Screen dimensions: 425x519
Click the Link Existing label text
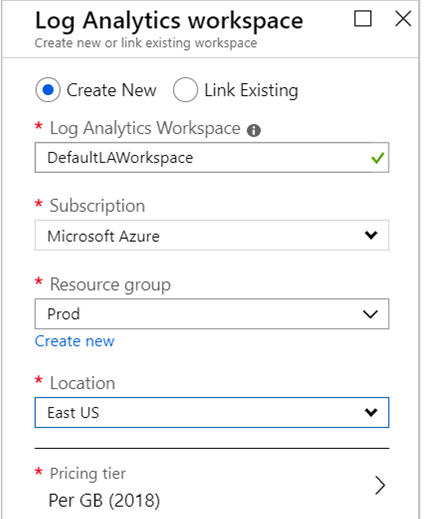coord(251,90)
